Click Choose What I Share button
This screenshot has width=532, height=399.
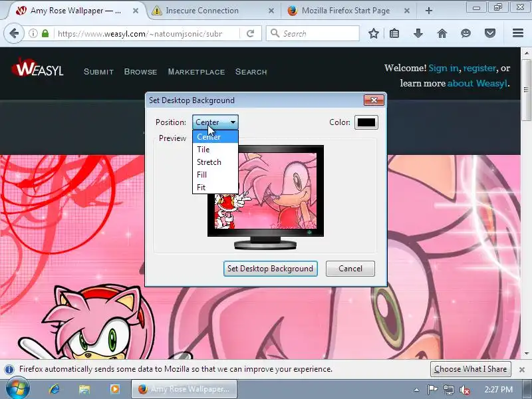[x=471, y=369]
